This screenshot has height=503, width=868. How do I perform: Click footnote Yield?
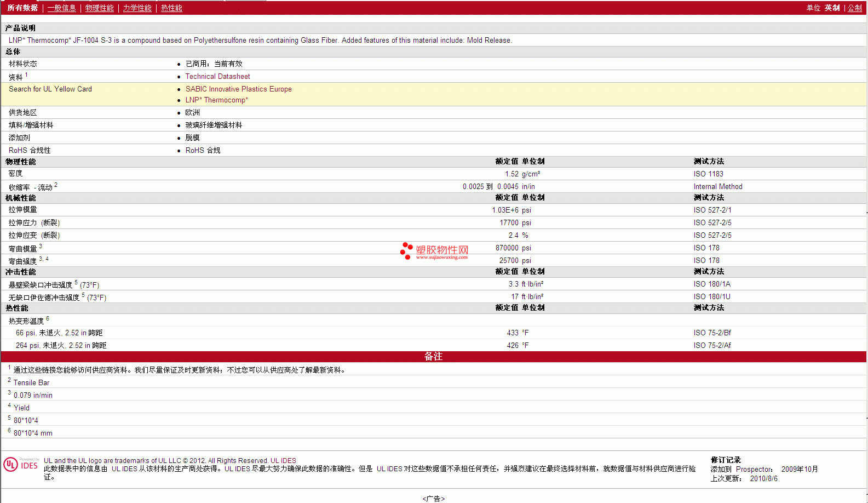(21, 408)
